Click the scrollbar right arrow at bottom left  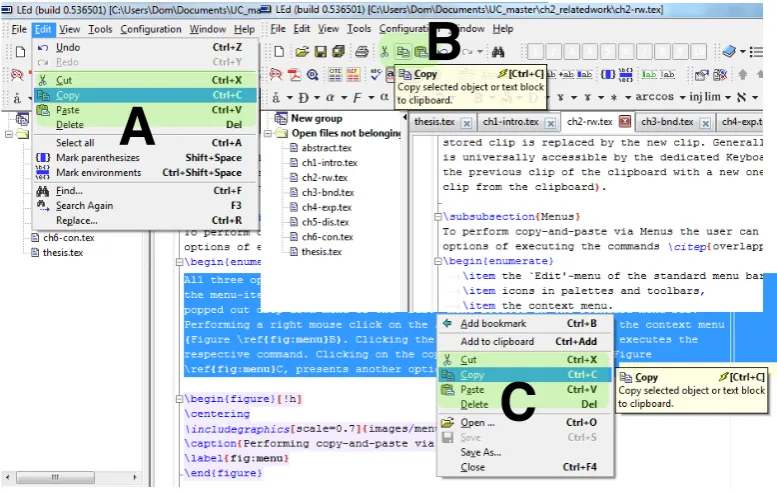tap(134, 477)
